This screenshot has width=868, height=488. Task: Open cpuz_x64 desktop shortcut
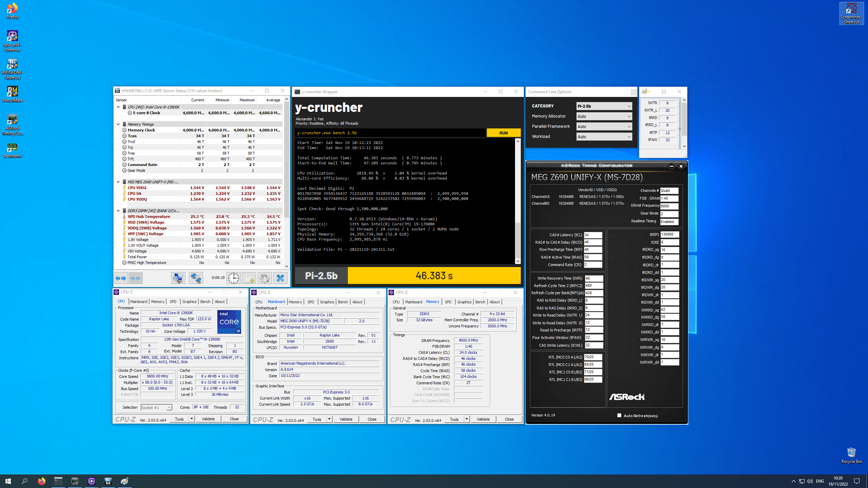(x=12, y=41)
